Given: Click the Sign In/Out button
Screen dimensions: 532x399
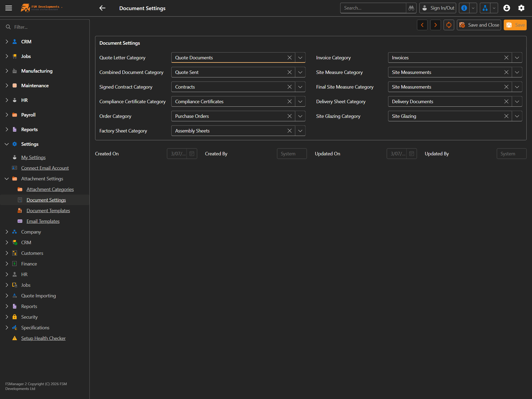Looking at the screenshot, I should click(x=438, y=8).
